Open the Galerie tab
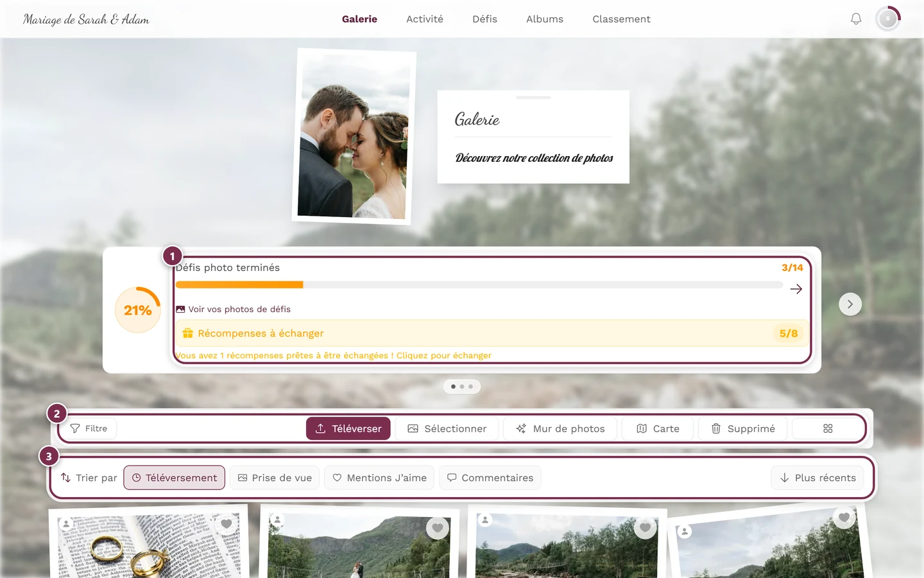This screenshot has width=924, height=578. (x=359, y=19)
